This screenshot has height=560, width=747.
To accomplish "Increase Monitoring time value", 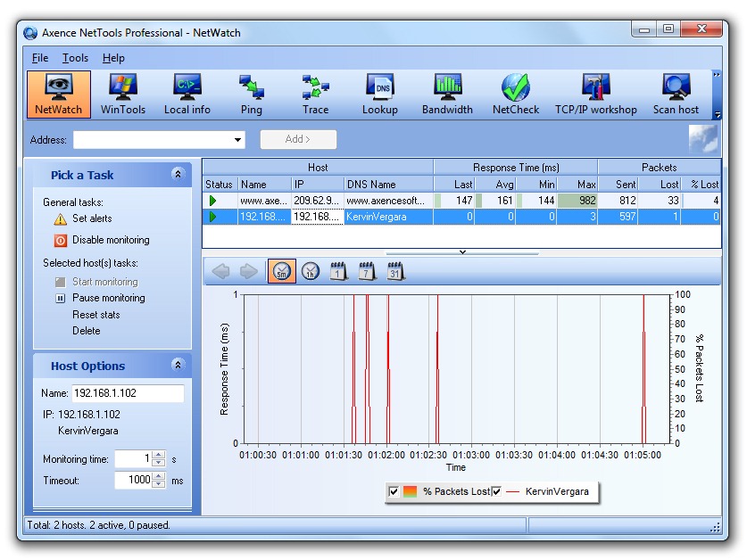I will click(x=159, y=455).
